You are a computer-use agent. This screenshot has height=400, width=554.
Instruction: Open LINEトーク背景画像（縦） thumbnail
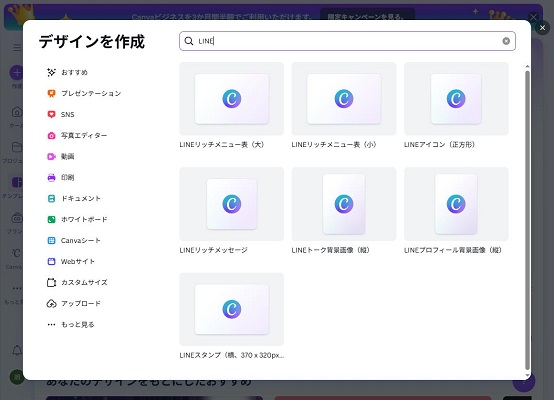click(344, 204)
